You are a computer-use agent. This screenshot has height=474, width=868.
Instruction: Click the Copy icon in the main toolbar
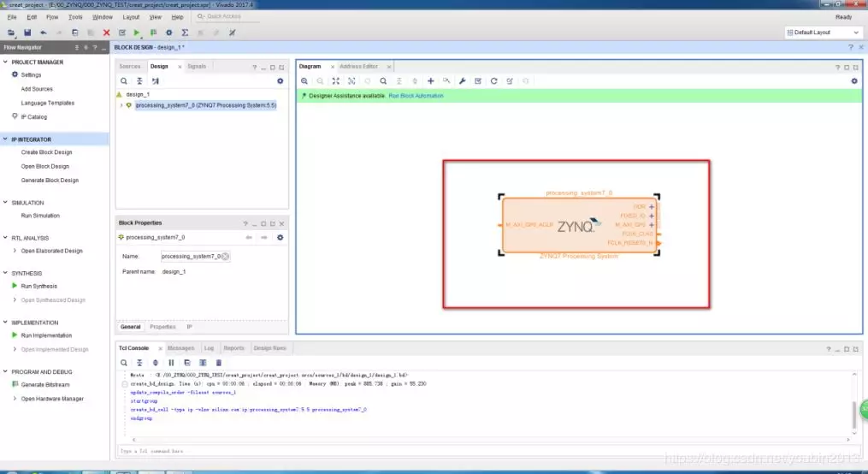(74, 33)
